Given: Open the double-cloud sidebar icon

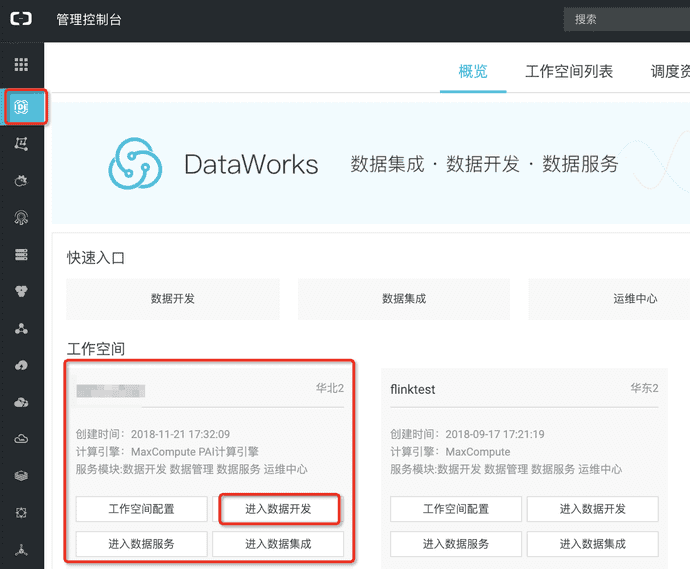Looking at the screenshot, I should pos(21,402).
